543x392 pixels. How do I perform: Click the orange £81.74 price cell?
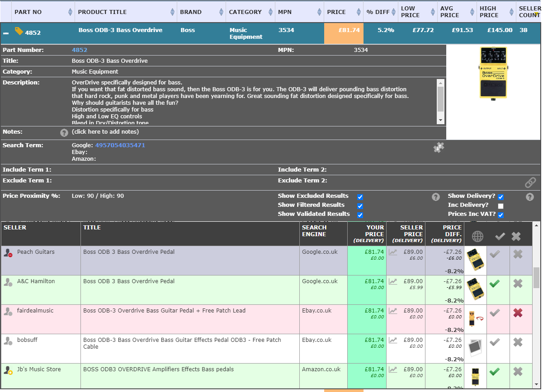click(x=344, y=33)
